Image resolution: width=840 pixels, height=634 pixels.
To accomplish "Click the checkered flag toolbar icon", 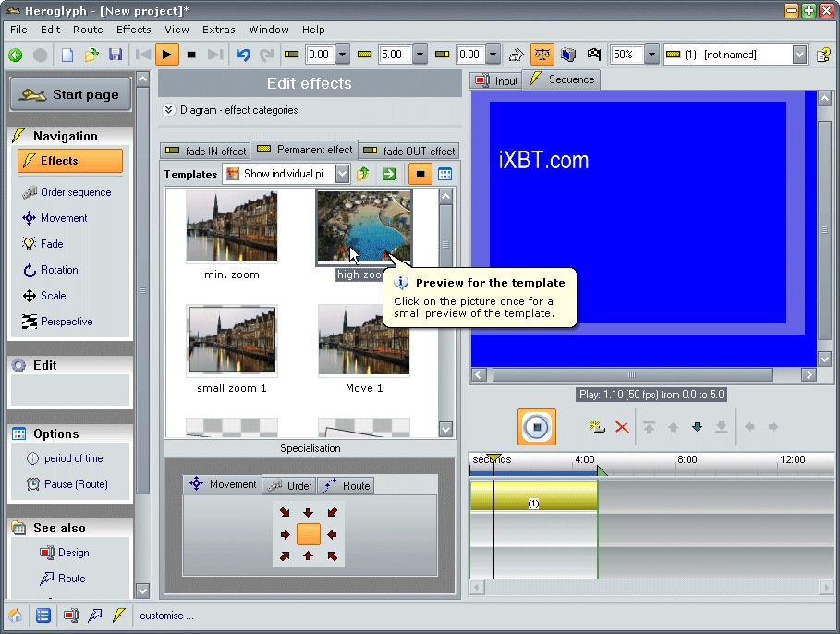I will pos(593,55).
